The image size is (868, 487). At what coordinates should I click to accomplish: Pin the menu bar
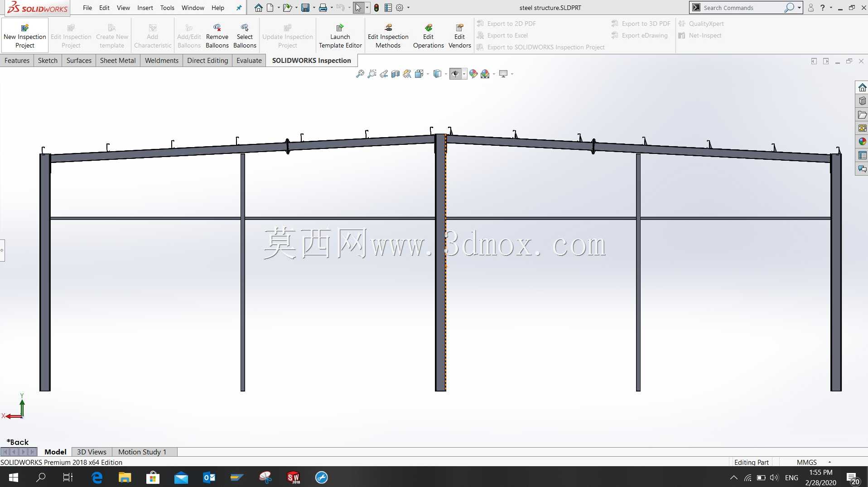point(239,8)
